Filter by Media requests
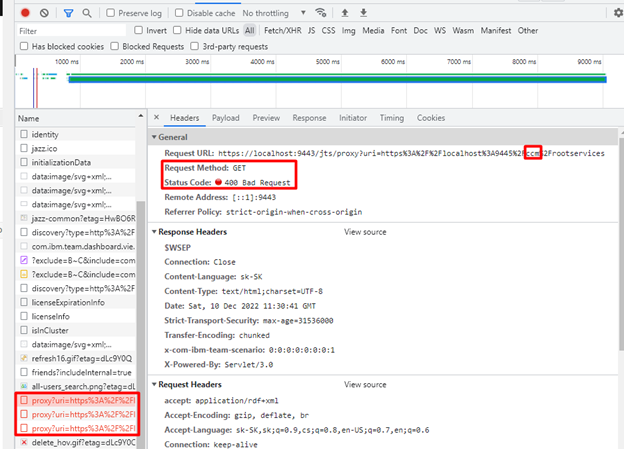624x449 pixels. pyautogui.click(x=373, y=30)
